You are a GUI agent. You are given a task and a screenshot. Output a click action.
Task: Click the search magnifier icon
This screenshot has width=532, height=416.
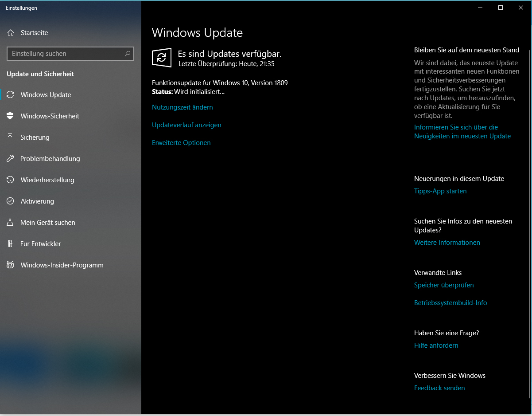pos(128,54)
